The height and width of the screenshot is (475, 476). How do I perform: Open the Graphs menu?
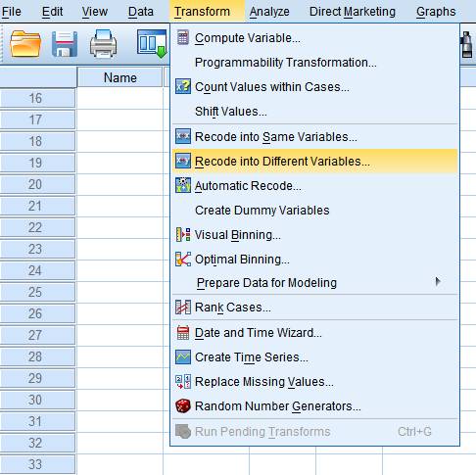[x=436, y=12]
